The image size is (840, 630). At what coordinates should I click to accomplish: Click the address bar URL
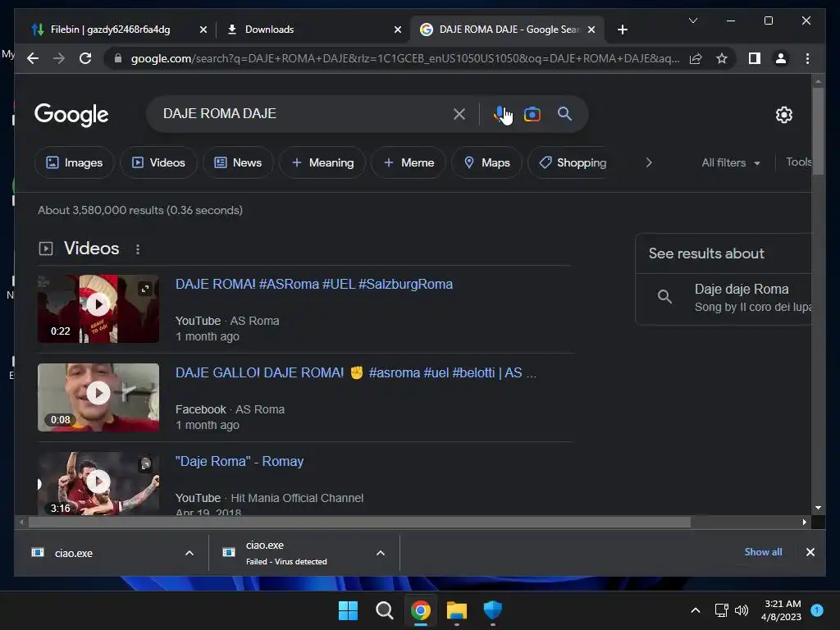405,58
